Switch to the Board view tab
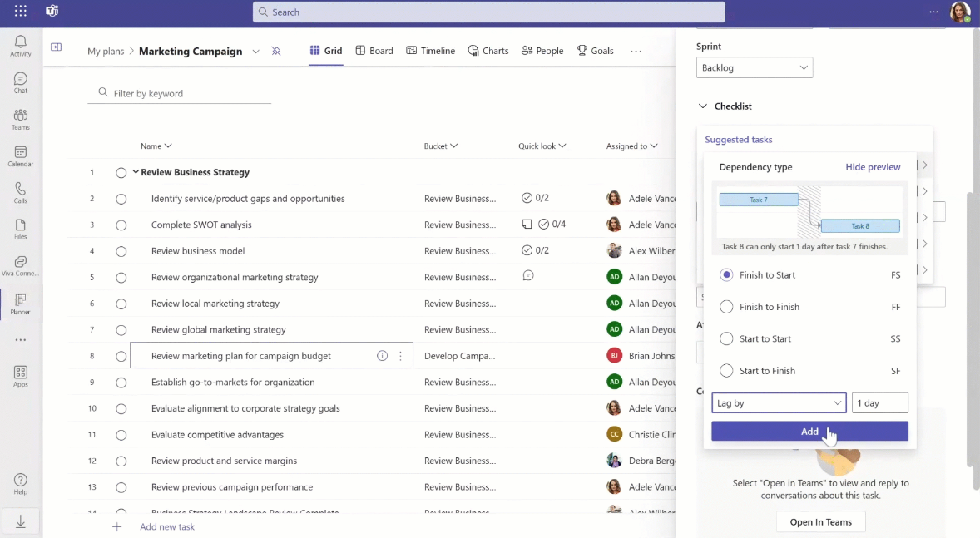This screenshot has width=980, height=538. point(374,51)
